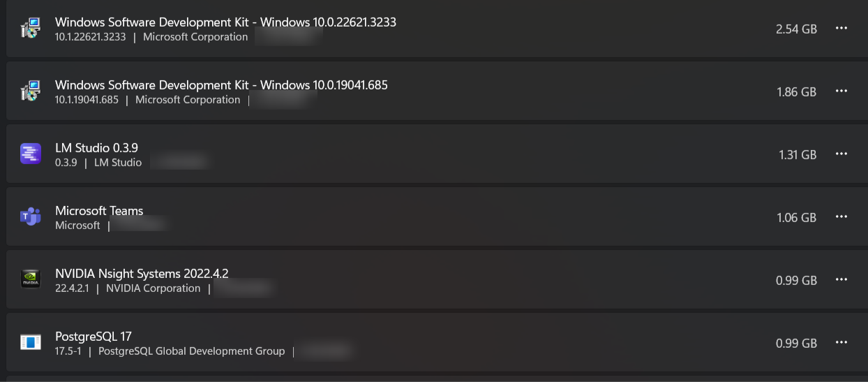868x382 pixels.
Task: Select the Microsoft Teams app name
Action: (99, 211)
